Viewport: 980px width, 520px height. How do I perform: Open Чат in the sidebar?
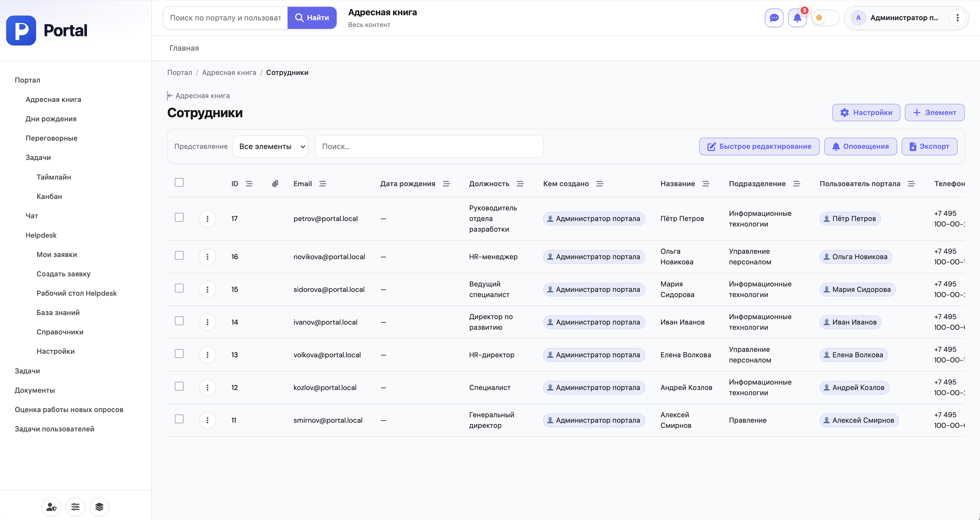coord(32,216)
